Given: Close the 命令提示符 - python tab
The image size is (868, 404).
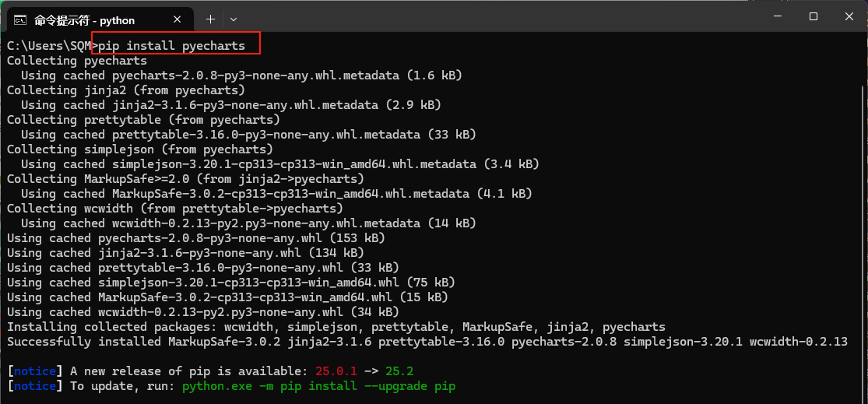Looking at the screenshot, I should coord(177,20).
